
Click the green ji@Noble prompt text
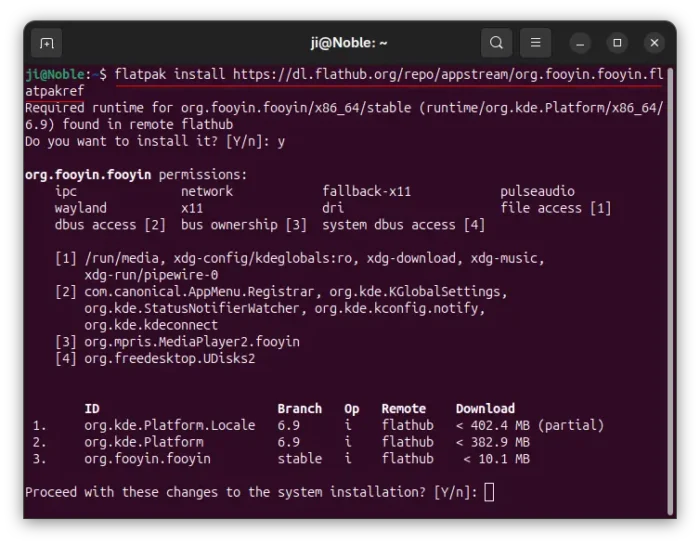(58, 75)
